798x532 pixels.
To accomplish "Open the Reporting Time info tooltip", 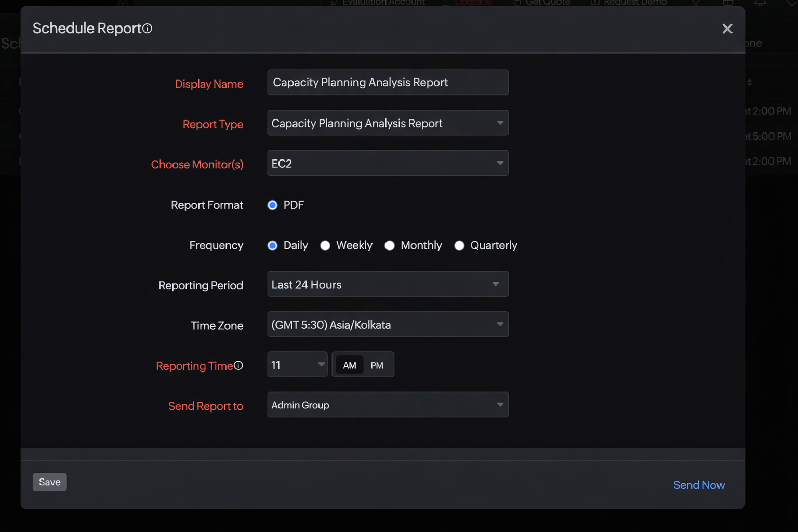I will [238, 365].
